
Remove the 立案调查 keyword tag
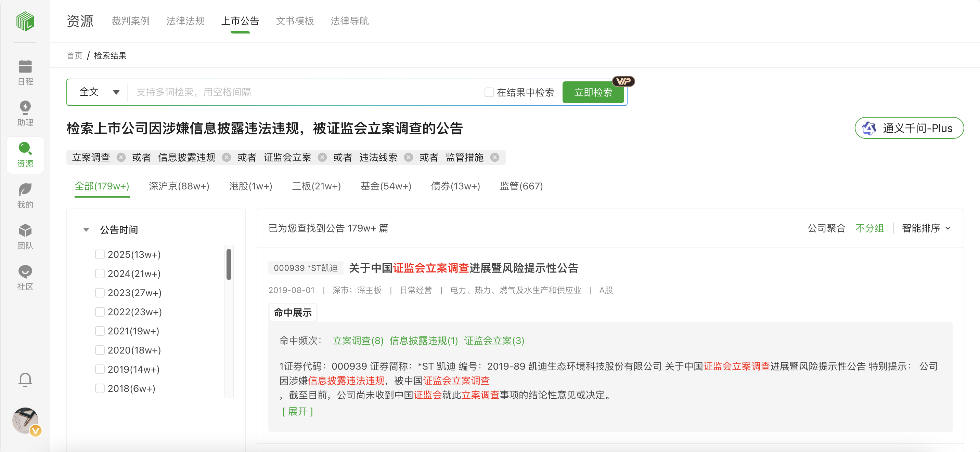click(x=121, y=157)
